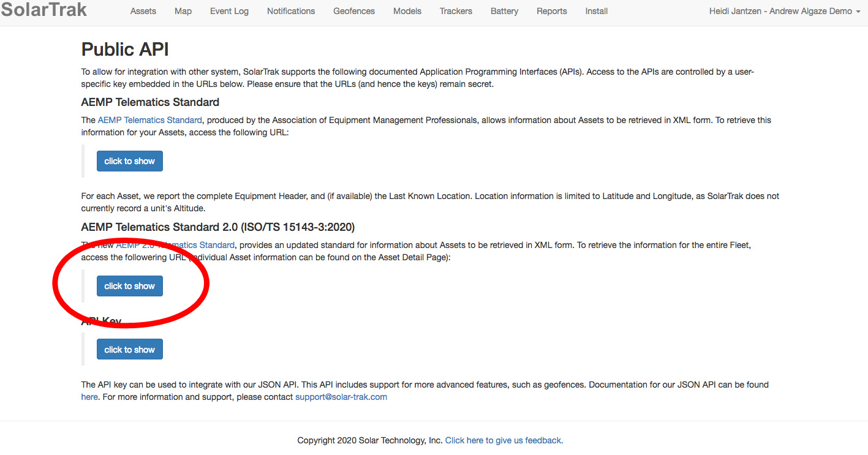Expand the Heidi Jantzen account dropdown
The height and width of the screenshot is (455, 868).
click(x=784, y=11)
